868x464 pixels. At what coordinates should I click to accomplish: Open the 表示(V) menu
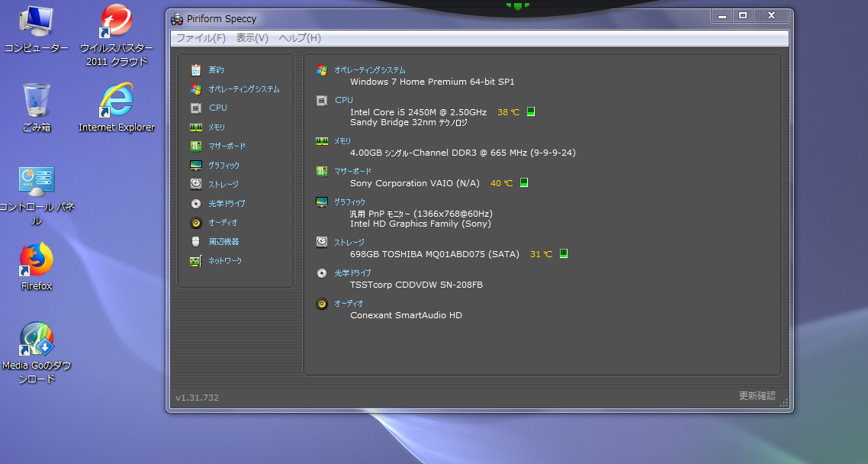pos(252,37)
